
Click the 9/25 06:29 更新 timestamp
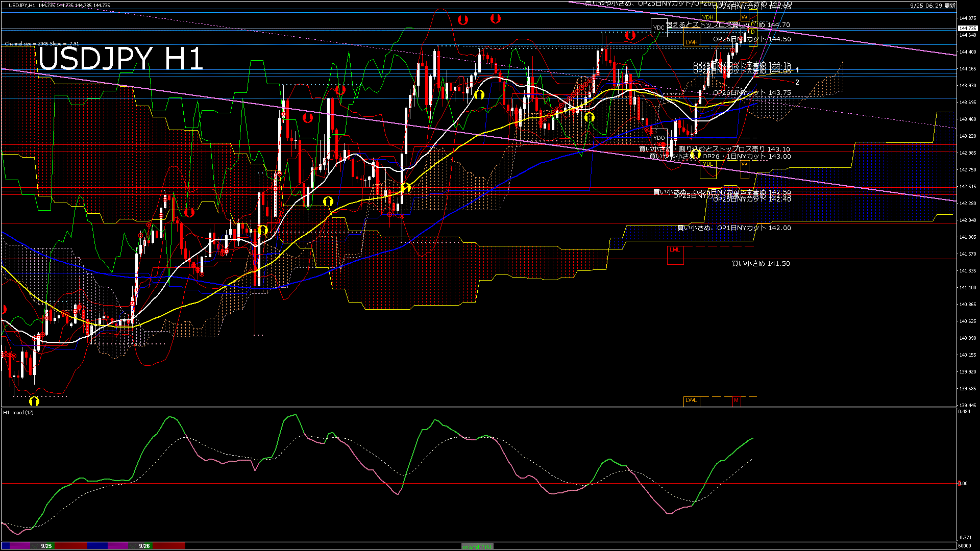(x=933, y=6)
